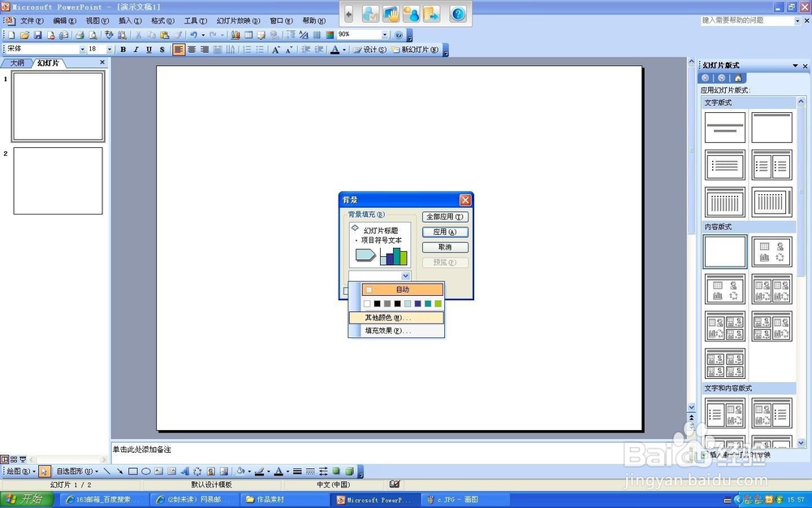Click the Insert Chart toolbar icon
Image resolution: width=812 pixels, height=508 pixels.
[x=235, y=35]
